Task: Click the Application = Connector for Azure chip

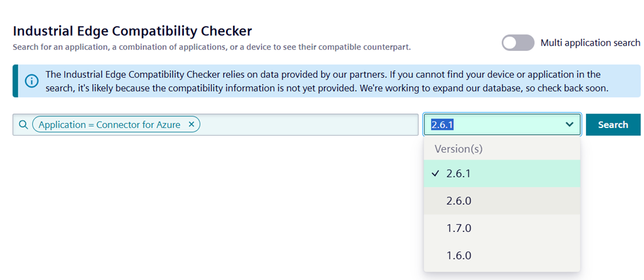Action: [x=117, y=125]
